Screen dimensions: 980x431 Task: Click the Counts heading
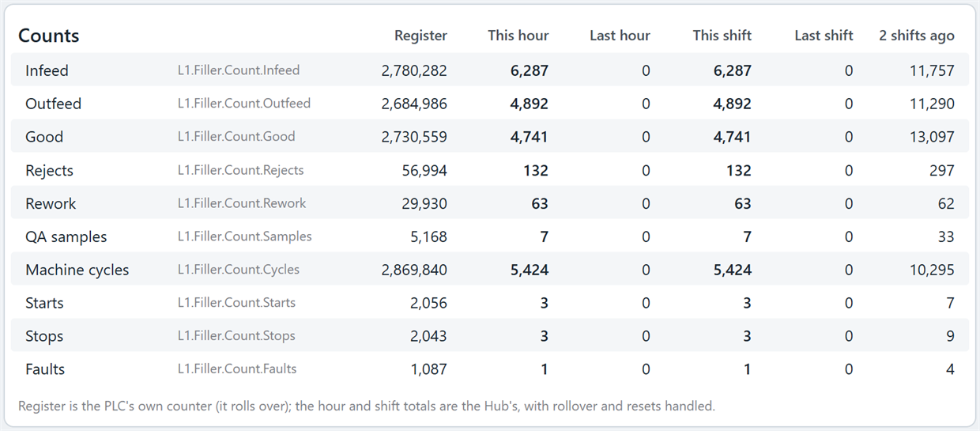pos(49,36)
